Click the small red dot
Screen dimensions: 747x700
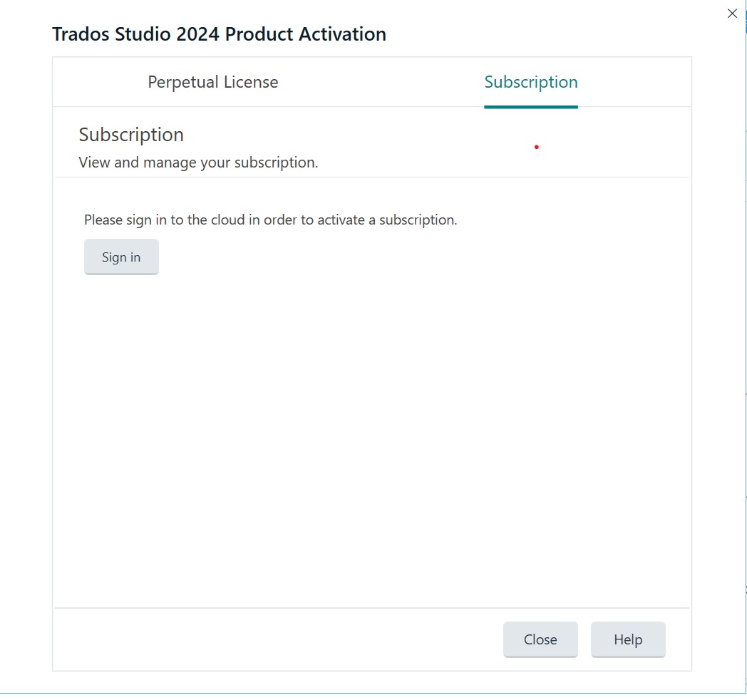536,148
